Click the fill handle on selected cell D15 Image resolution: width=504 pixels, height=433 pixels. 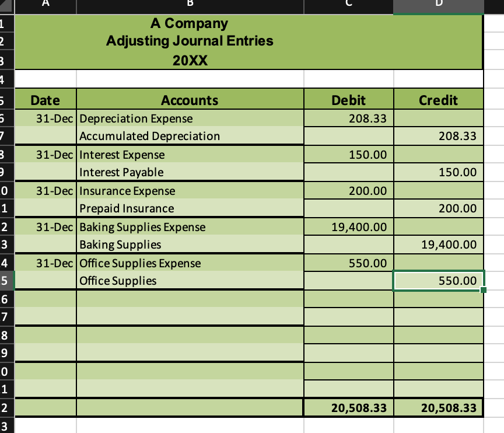click(483, 289)
